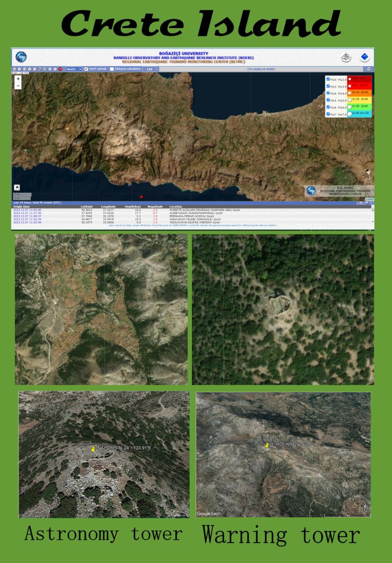Click the map zoom in plus button
Screen dimensions: 392x563
click(18, 79)
